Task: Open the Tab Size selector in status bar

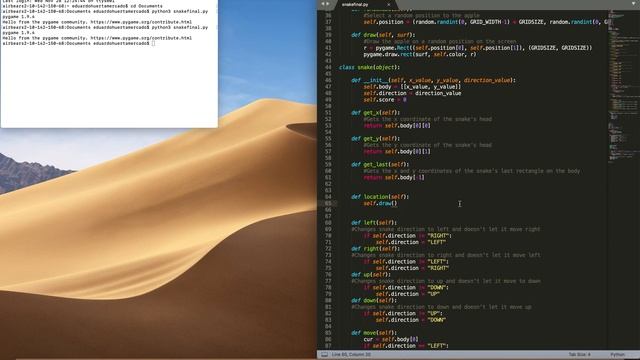Action: click(x=579, y=354)
